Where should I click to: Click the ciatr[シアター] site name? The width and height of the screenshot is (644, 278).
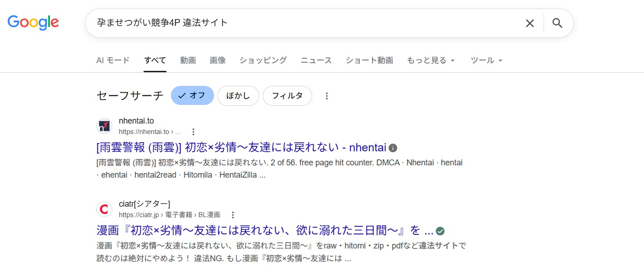145,204
